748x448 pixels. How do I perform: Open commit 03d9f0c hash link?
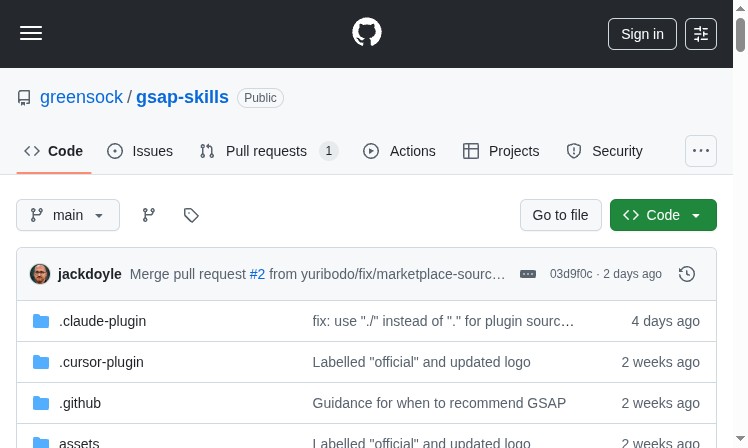[x=571, y=274]
